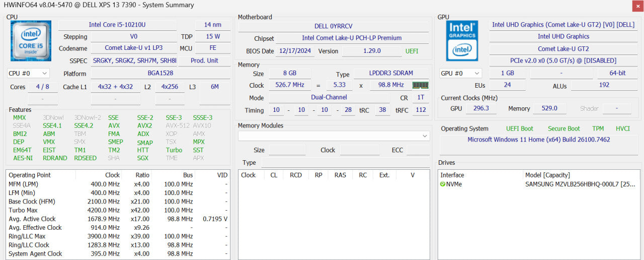Select the Turbo Max operating point row

click(118, 210)
